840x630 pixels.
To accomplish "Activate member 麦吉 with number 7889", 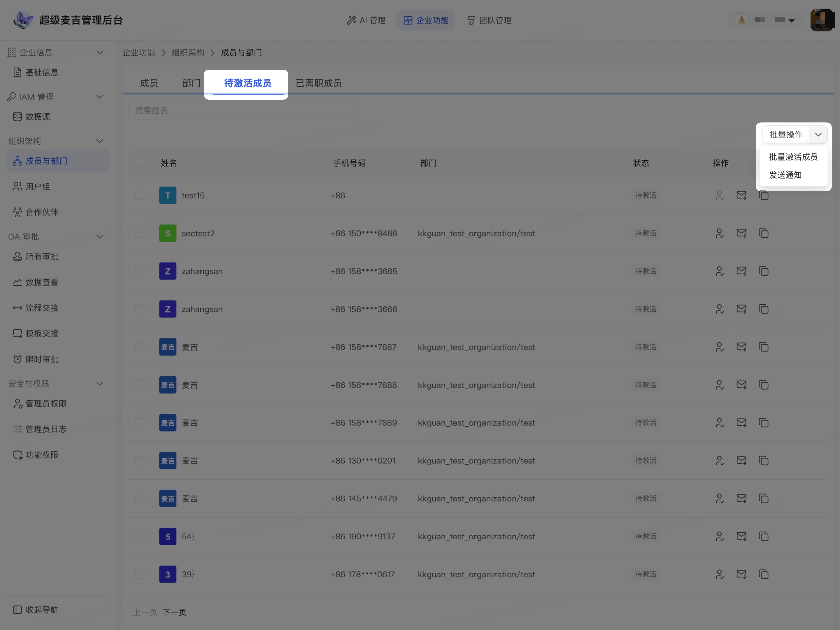I will (719, 423).
